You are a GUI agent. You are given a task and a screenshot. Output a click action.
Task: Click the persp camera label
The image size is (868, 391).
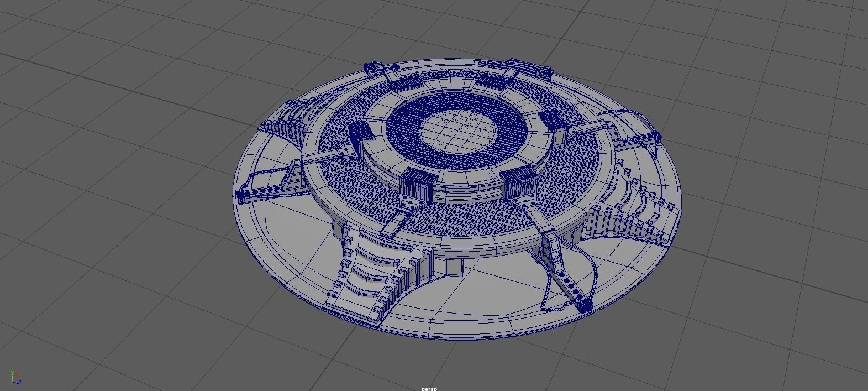click(429, 388)
